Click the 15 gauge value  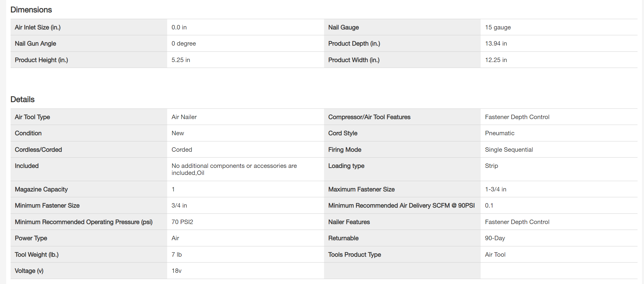498,27
